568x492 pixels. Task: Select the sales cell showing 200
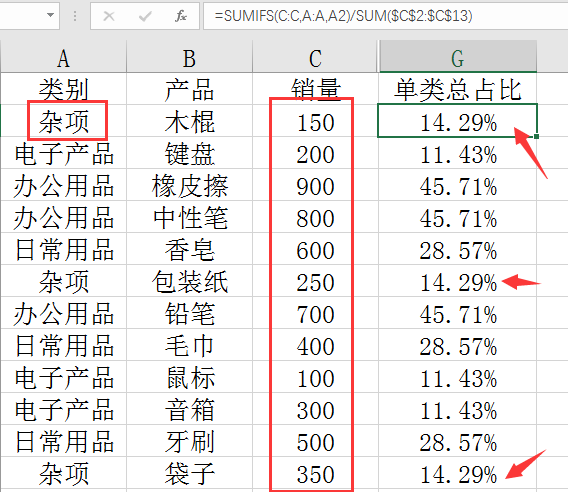point(315,153)
